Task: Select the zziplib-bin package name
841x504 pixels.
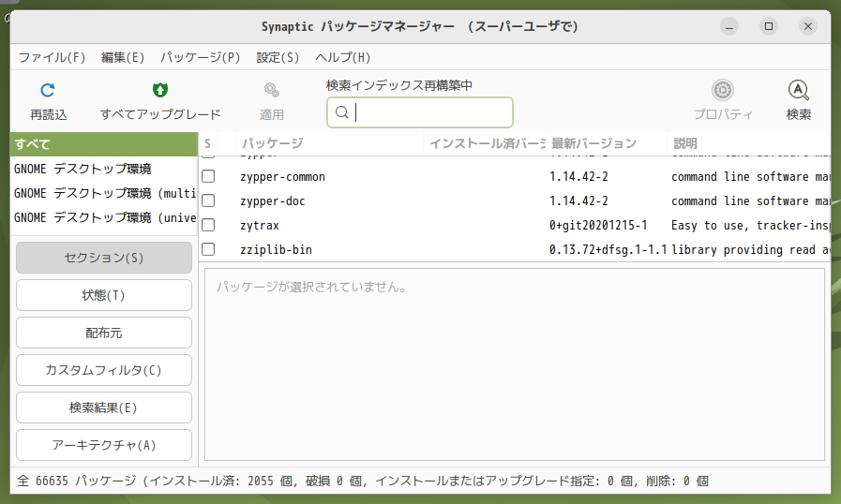Action: (x=277, y=250)
